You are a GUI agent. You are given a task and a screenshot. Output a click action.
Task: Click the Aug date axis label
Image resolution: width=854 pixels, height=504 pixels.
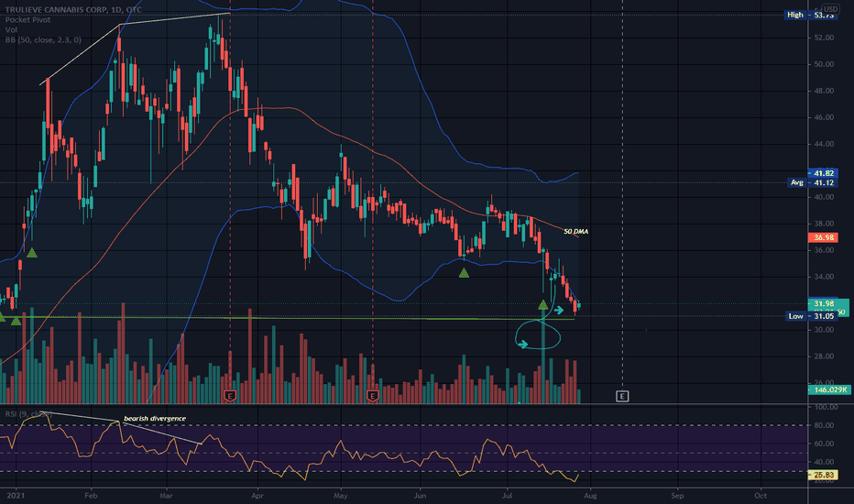[x=590, y=495]
